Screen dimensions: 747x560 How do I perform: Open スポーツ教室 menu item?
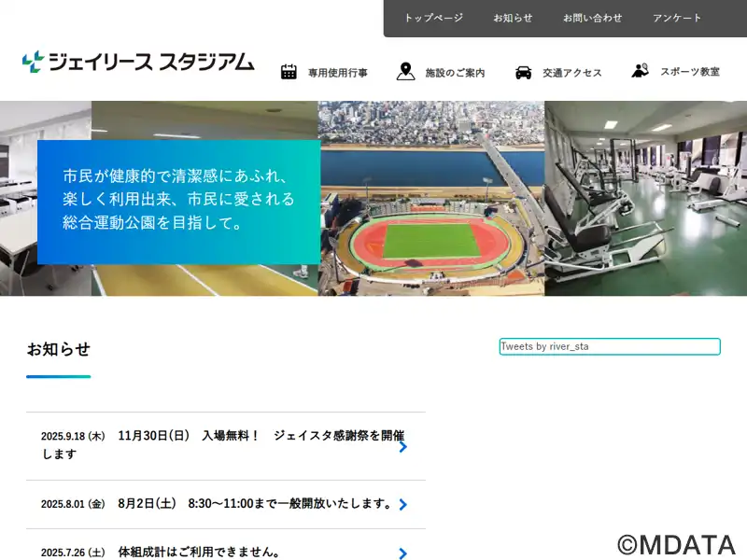click(690, 72)
